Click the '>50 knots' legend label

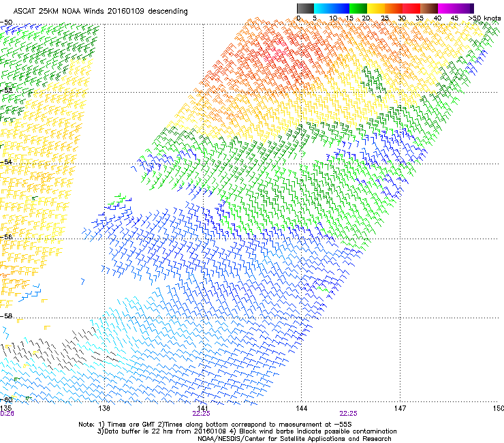click(484, 18)
